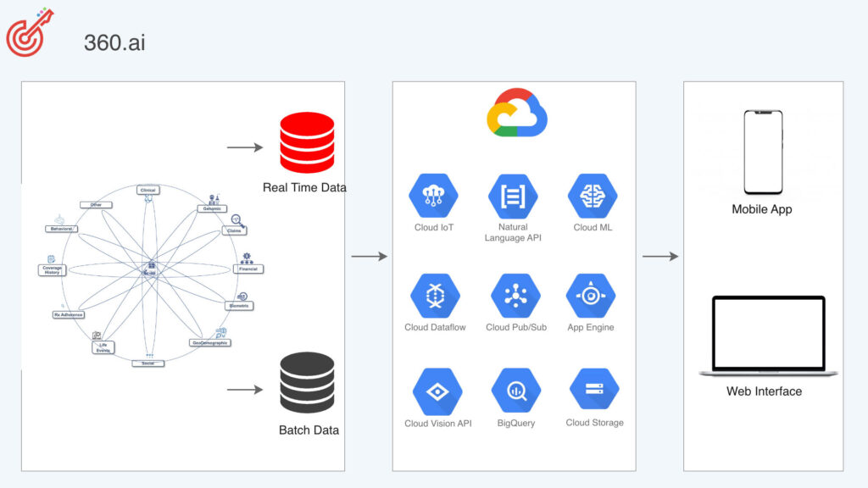Select the gear icon above Financial

pos(247,258)
